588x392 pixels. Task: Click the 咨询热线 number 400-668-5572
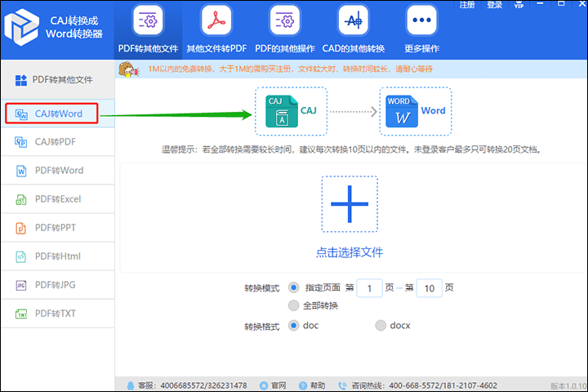tap(415, 385)
